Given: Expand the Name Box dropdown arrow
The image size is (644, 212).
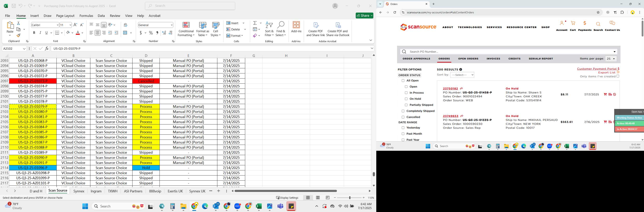Looking at the screenshot, I should [x=24, y=48].
